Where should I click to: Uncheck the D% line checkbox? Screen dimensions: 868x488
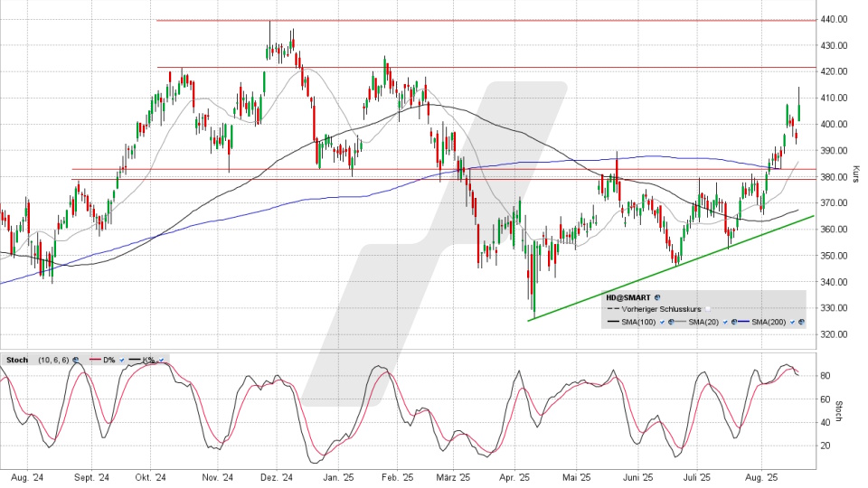coord(122,361)
